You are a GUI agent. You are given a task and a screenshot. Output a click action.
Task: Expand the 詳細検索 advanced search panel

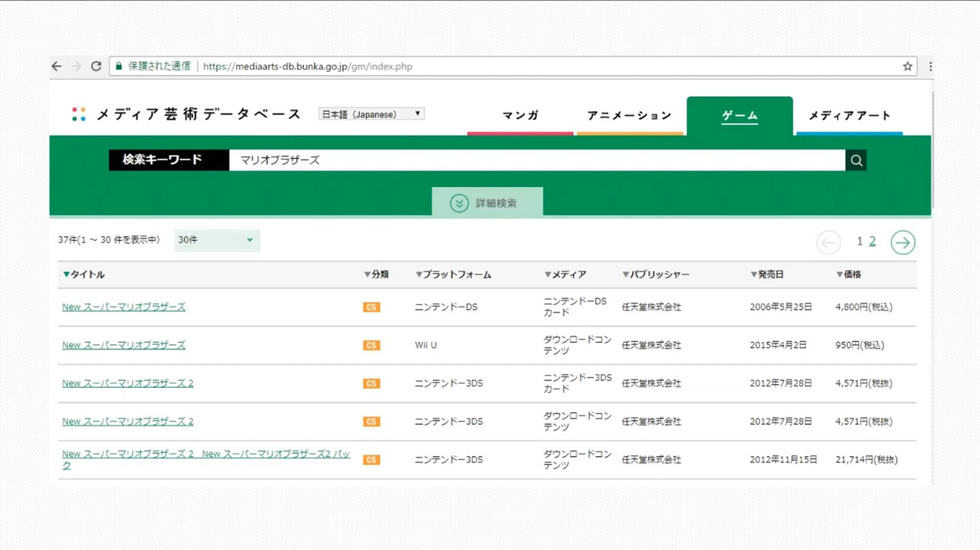tap(487, 203)
